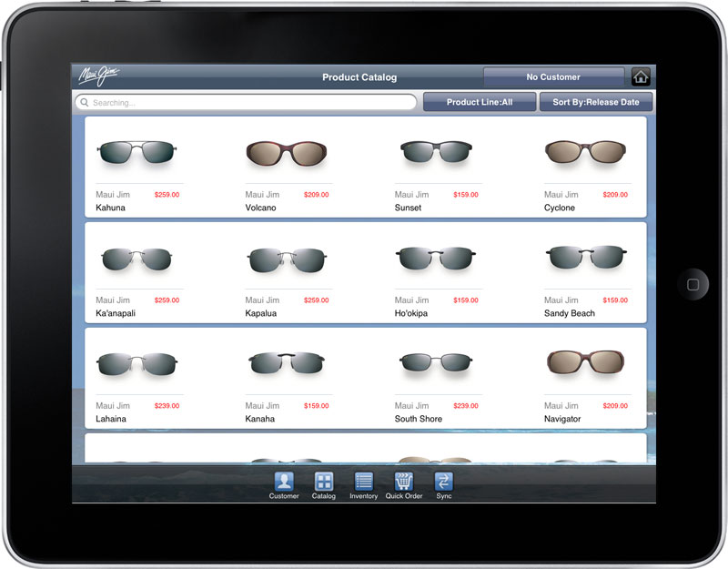Select the Kahuna sunglasses thumbnail
This screenshot has width=728, height=569.
click(x=136, y=152)
